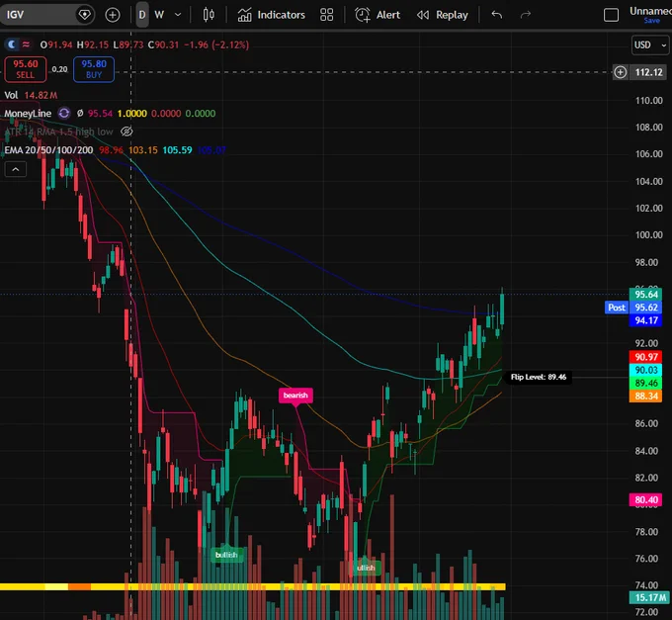The width and height of the screenshot is (672, 620).
Task: Click the -1.96 (-2.12%) change value
Action: [216, 44]
